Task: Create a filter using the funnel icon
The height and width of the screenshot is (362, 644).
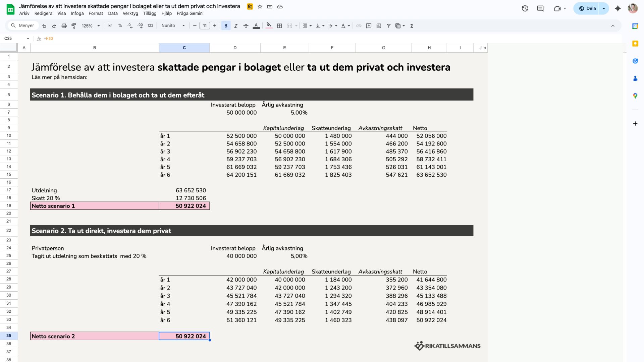Action: (x=388, y=25)
